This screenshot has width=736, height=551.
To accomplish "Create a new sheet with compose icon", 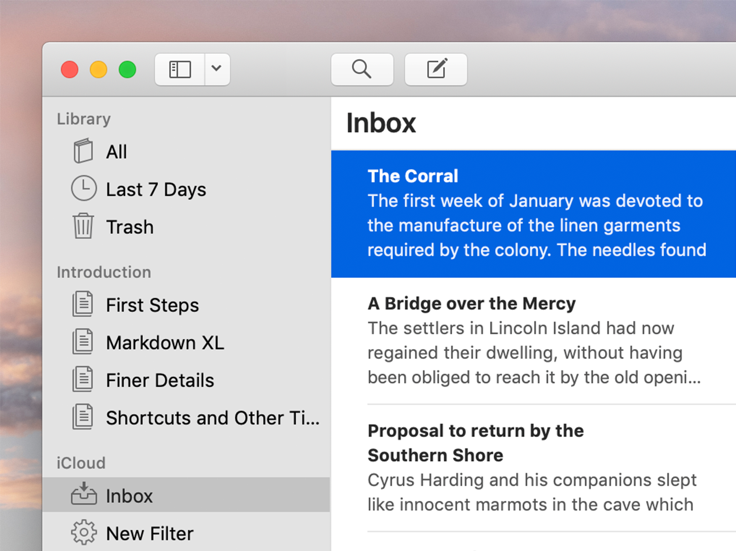I will click(x=436, y=69).
